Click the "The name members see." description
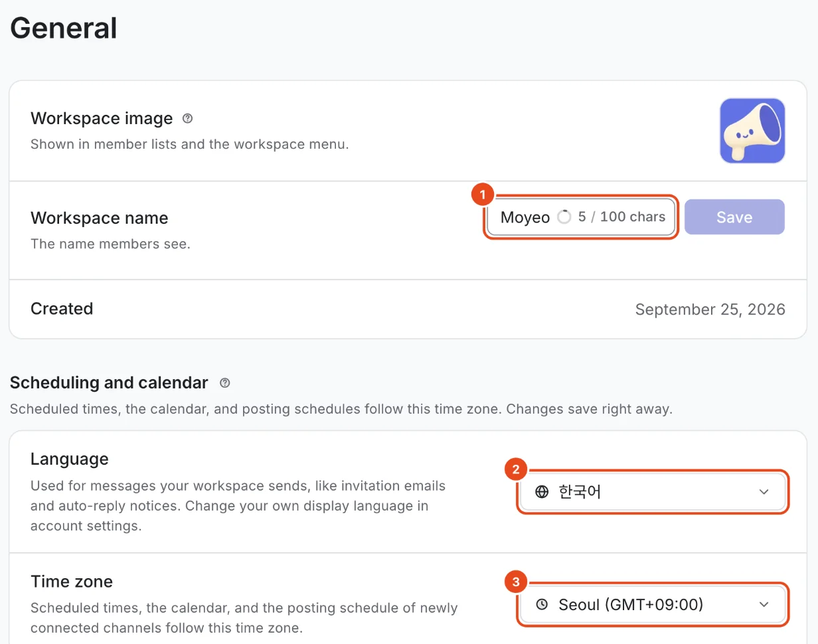Viewport: 818px width, 644px height. (110, 244)
